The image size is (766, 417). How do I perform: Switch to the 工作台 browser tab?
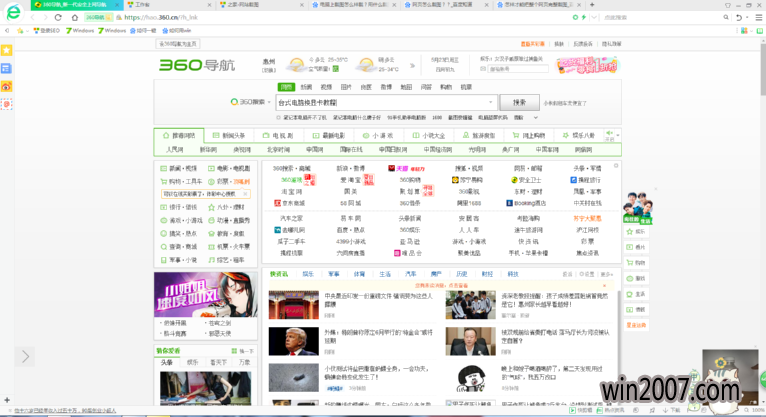[x=169, y=5]
